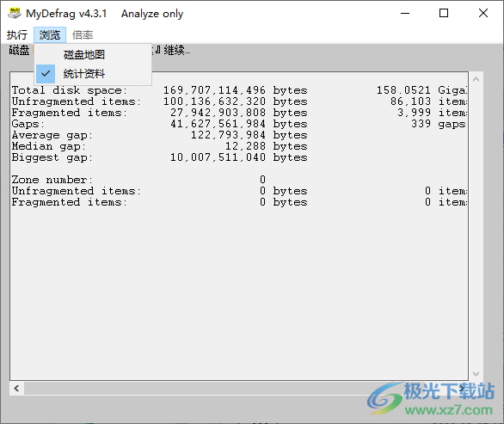Screen dimensions: 504x424
Task: Click the '27,942,903,808 bytes' value
Action: (x=239, y=113)
